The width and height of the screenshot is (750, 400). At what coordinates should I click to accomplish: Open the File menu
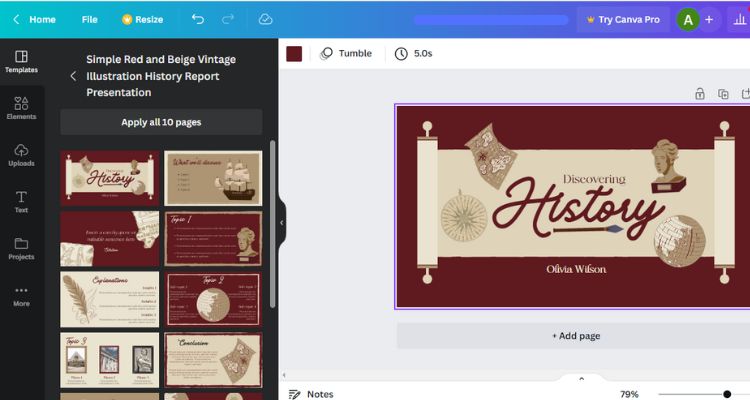(89, 20)
